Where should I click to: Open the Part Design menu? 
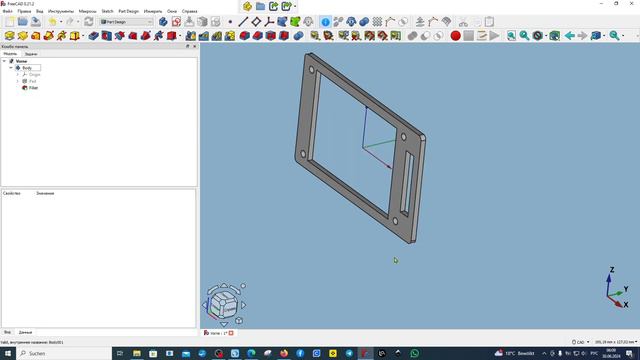click(x=129, y=11)
